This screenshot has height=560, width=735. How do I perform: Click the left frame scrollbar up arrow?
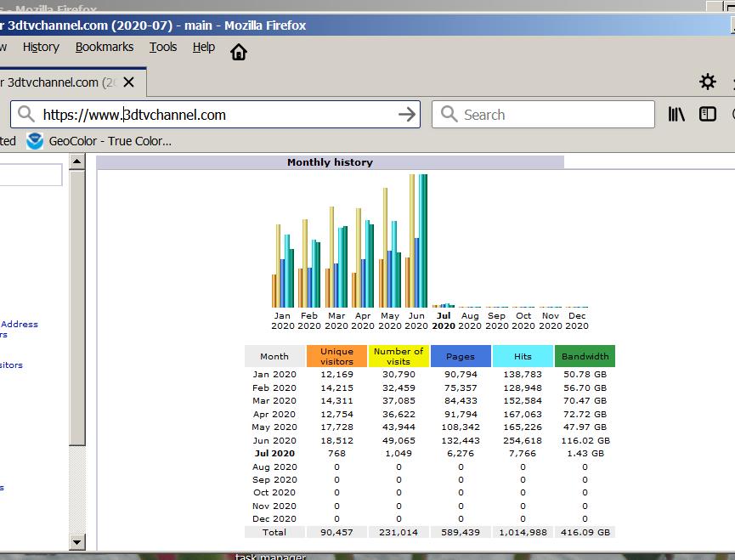[x=77, y=161]
